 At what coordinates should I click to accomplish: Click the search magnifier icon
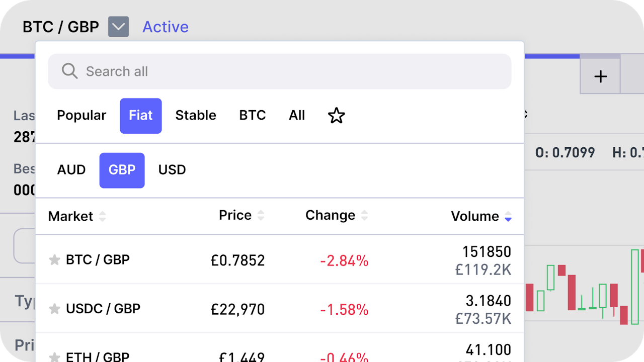[69, 71]
